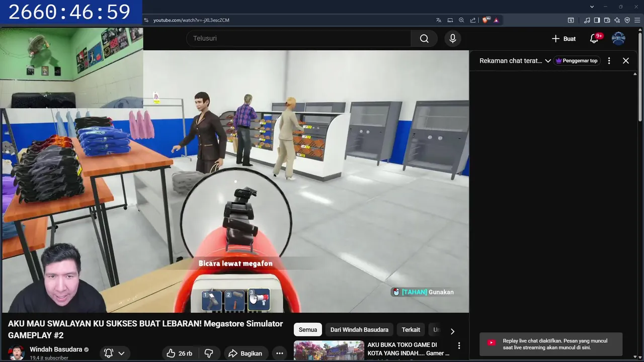Viewport: 644px width, 362px height.
Task: Click the tab search icon in toolbar
Action: point(571,20)
